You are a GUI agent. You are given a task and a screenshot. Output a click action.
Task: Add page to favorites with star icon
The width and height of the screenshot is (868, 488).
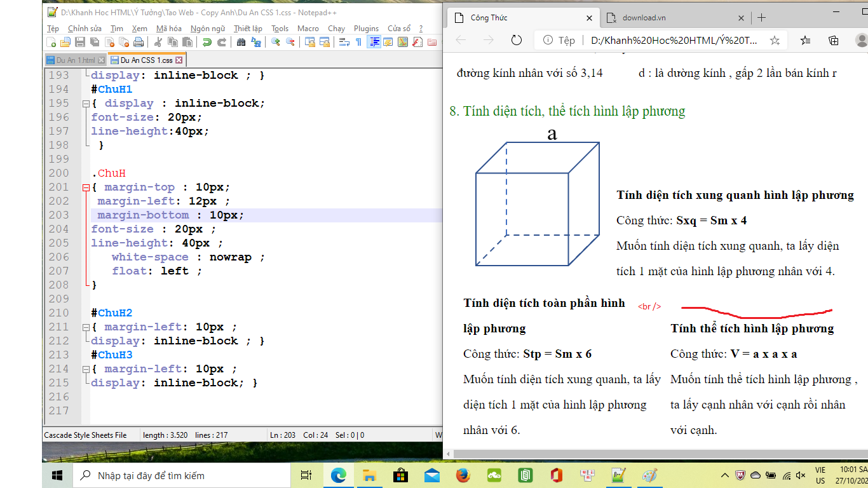(775, 40)
